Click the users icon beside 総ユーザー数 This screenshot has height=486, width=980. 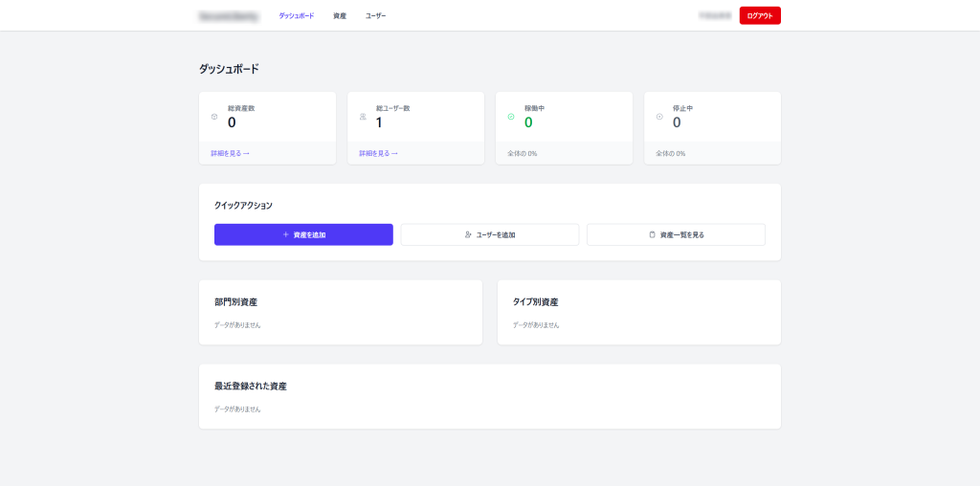(363, 117)
